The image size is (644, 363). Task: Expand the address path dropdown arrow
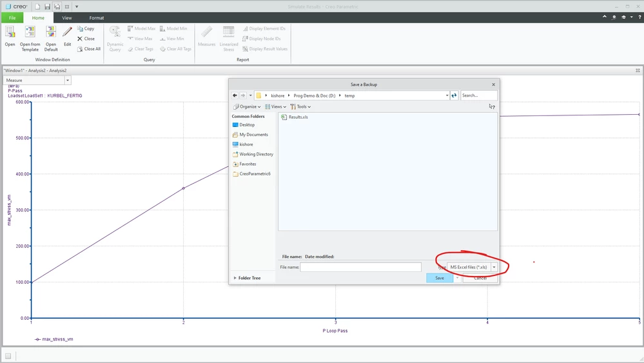[447, 95]
